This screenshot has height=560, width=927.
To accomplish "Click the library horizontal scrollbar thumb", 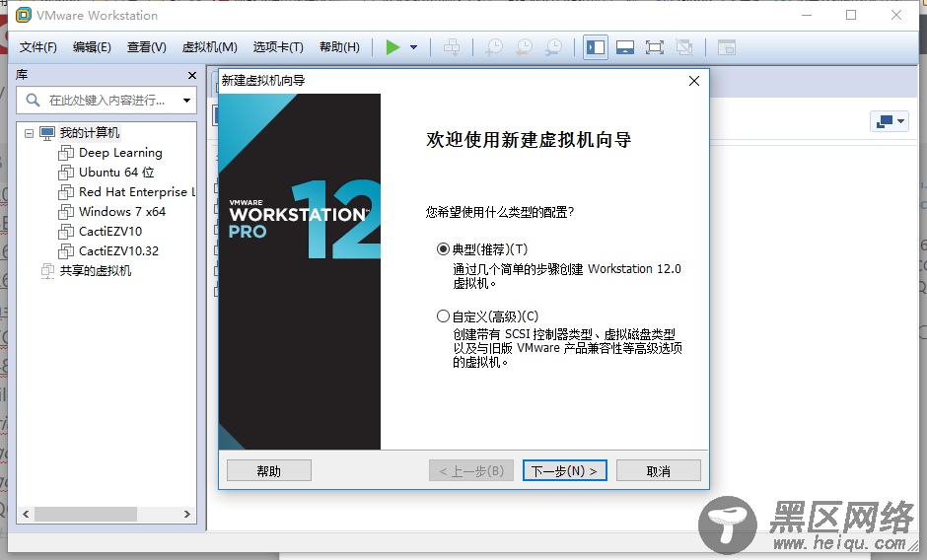I will click(x=86, y=514).
